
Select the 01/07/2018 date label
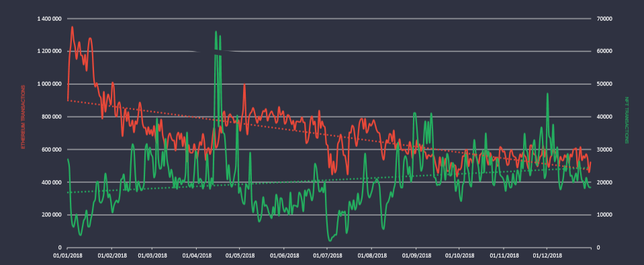pyautogui.click(x=327, y=255)
